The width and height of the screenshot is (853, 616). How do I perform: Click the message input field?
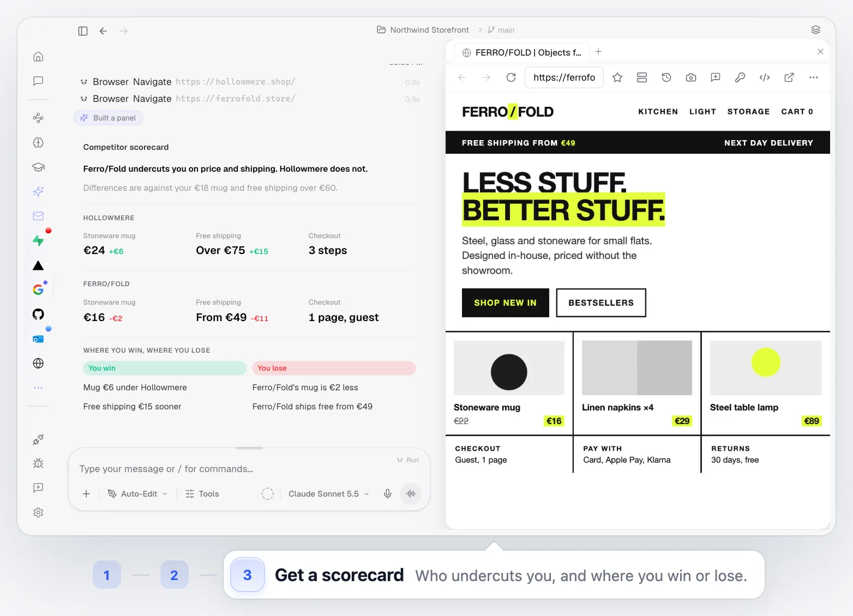click(235, 469)
